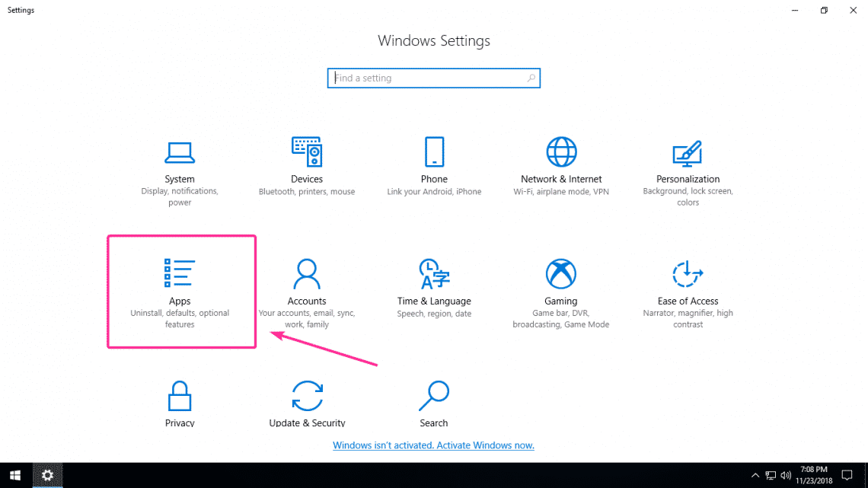Expand hidden icons in the system tray
This screenshot has width=868, height=488.
(755, 475)
